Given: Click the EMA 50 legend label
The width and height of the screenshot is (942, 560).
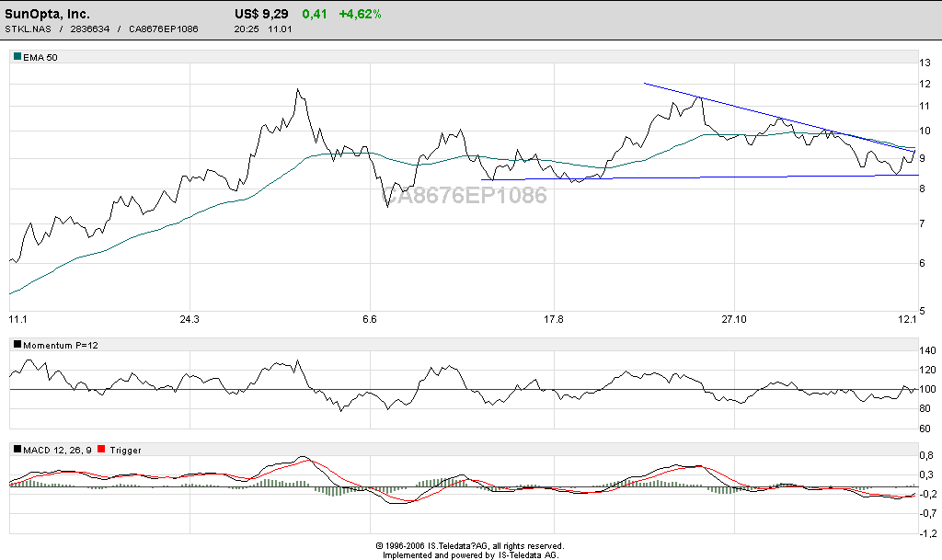Looking at the screenshot, I should (x=40, y=58).
